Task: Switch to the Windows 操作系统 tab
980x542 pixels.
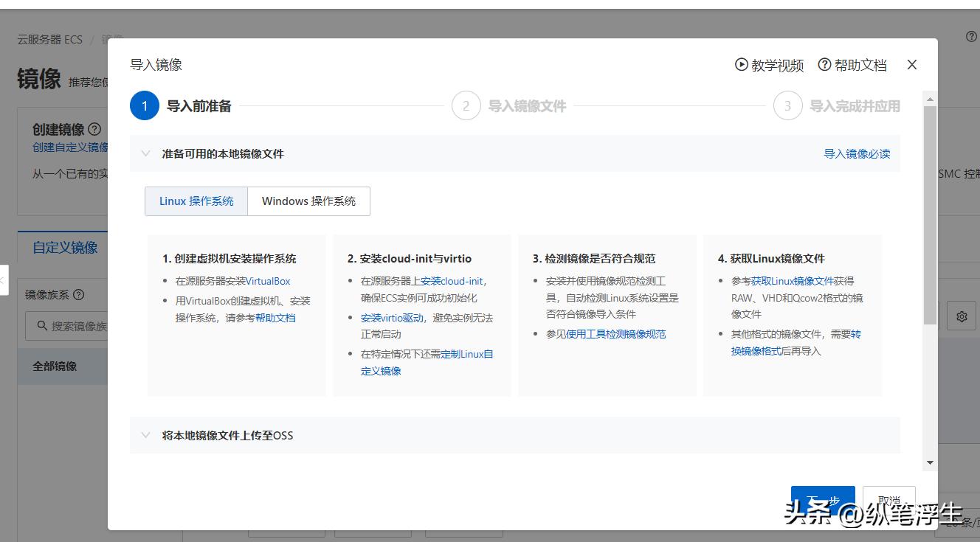Action: (x=308, y=201)
